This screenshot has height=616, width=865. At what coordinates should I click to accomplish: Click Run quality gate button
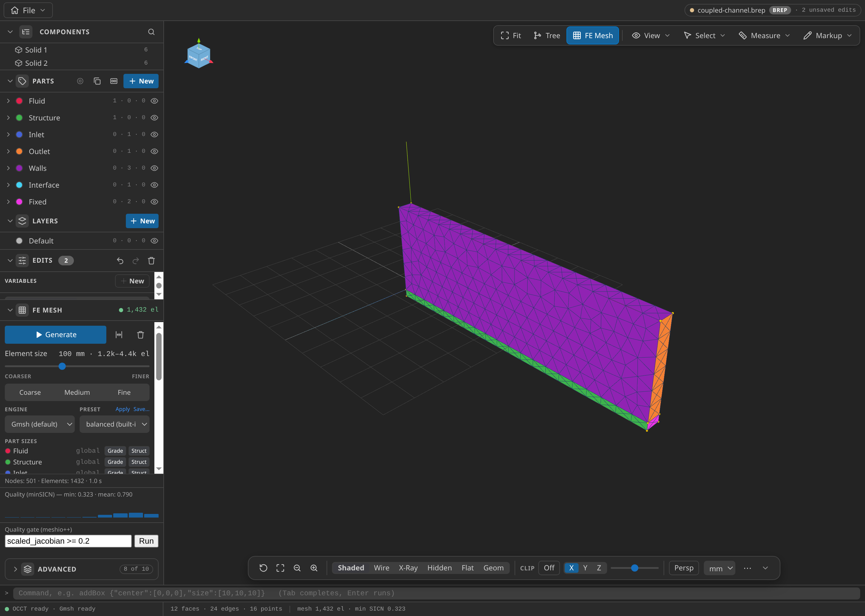coord(146,541)
